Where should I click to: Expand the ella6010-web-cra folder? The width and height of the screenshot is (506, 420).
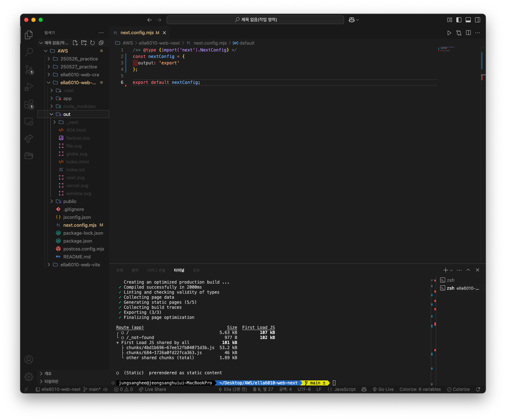[x=49, y=74]
